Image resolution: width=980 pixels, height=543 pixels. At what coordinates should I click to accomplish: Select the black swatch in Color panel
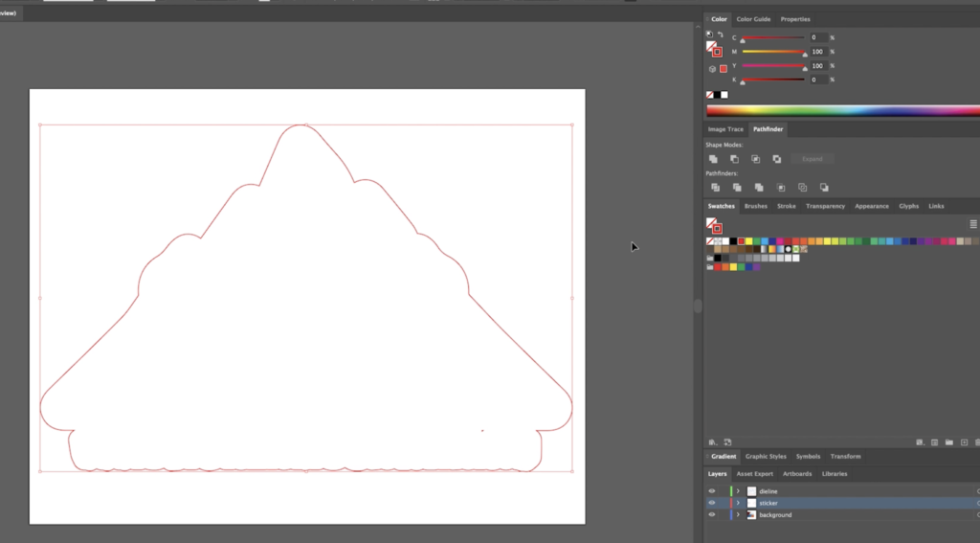point(717,95)
